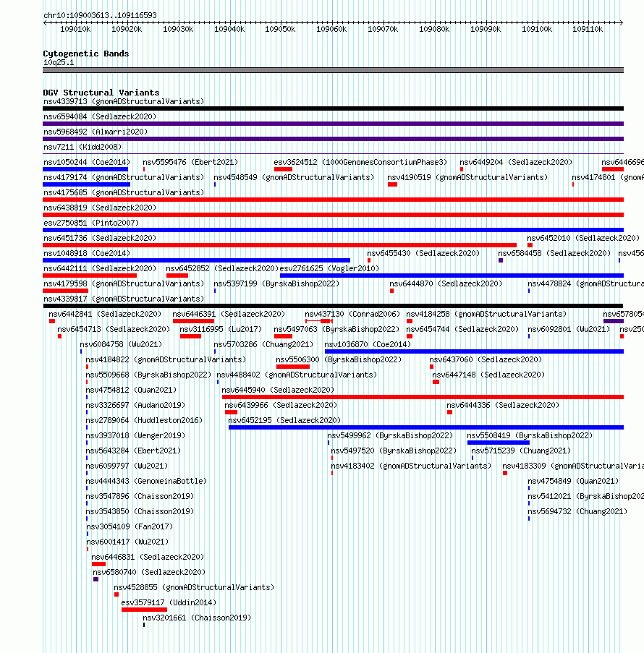Select nsv6455430 (Sedlazeck2020) label
This screenshot has width=644, height=653.
click(x=423, y=254)
